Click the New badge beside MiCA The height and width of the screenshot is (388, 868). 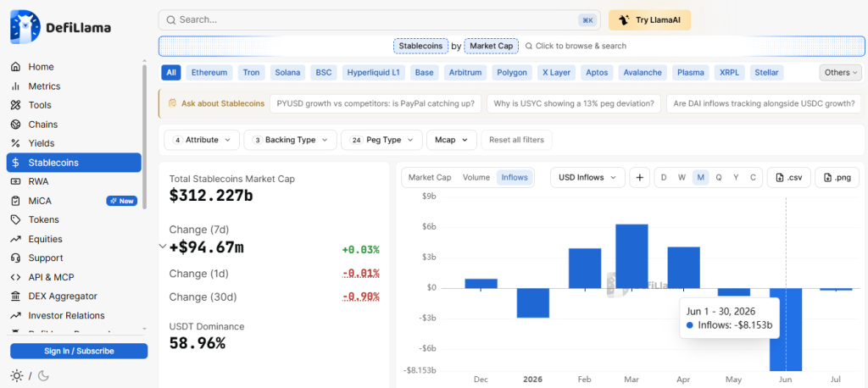122,201
